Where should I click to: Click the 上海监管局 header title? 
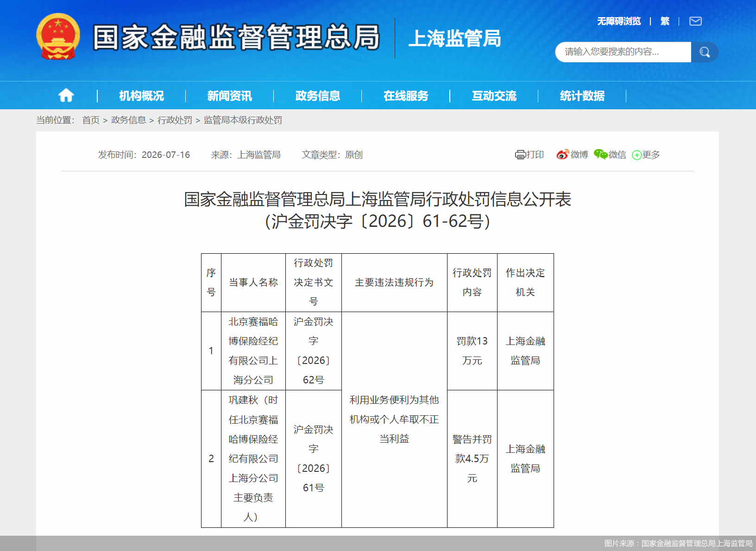coord(454,38)
